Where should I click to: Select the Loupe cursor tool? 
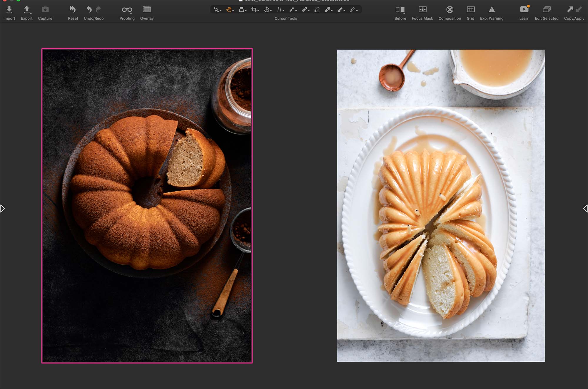pyautogui.click(x=241, y=10)
